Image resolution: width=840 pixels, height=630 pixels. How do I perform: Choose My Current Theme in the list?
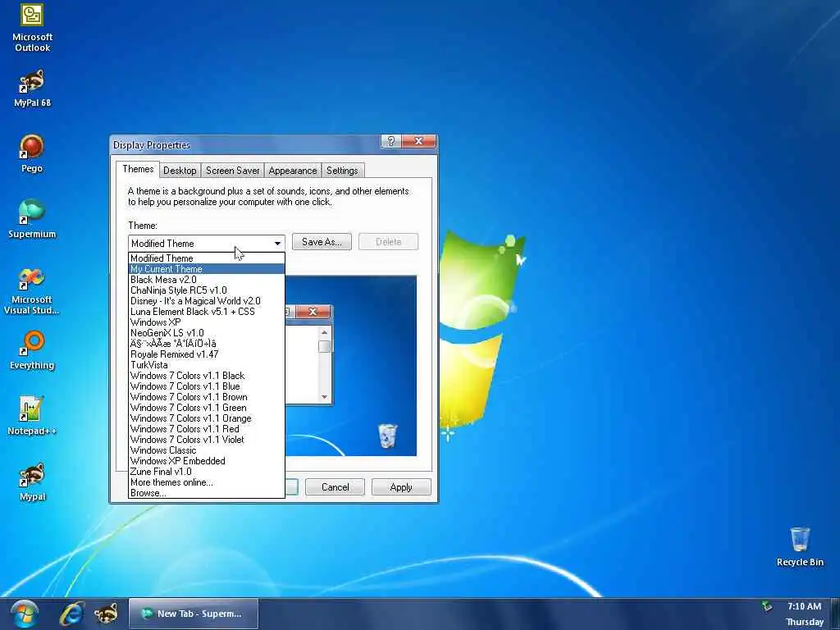pos(207,269)
